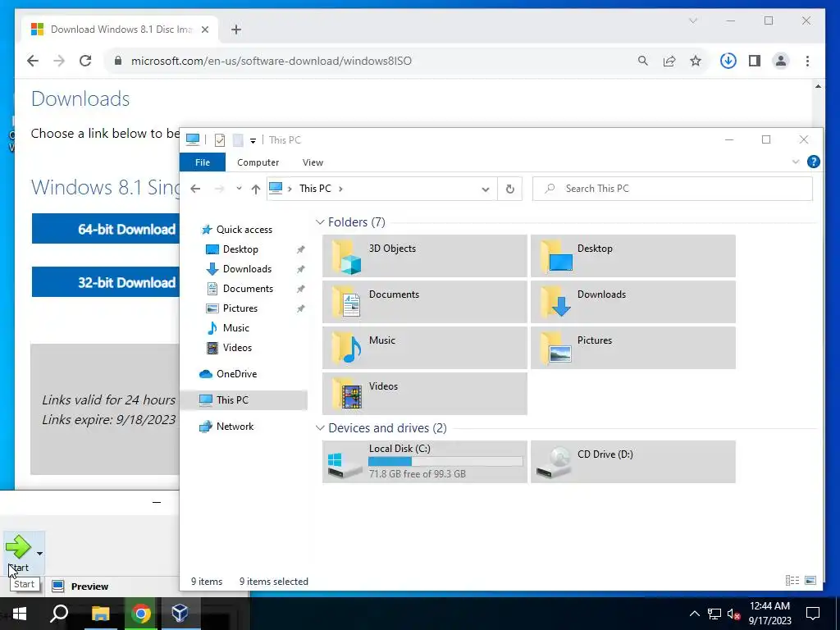The height and width of the screenshot is (630, 840).
Task: Select Quick access in navigation pane
Action: (x=244, y=230)
